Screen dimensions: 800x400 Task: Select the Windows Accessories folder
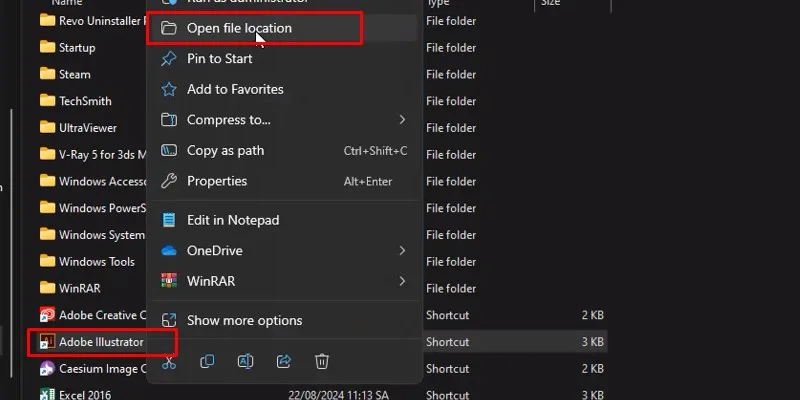tap(103, 181)
